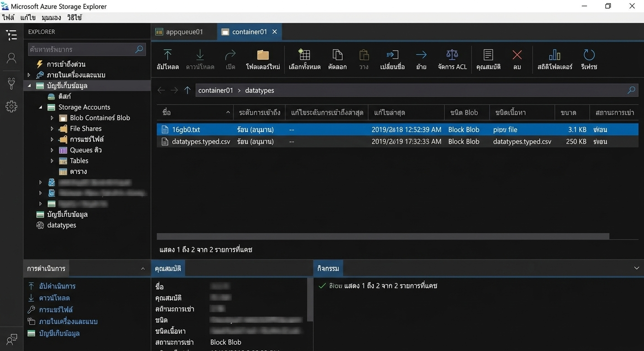Click the back navigation arrow
The height and width of the screenshot is (351, 644).
pos(161,90)
